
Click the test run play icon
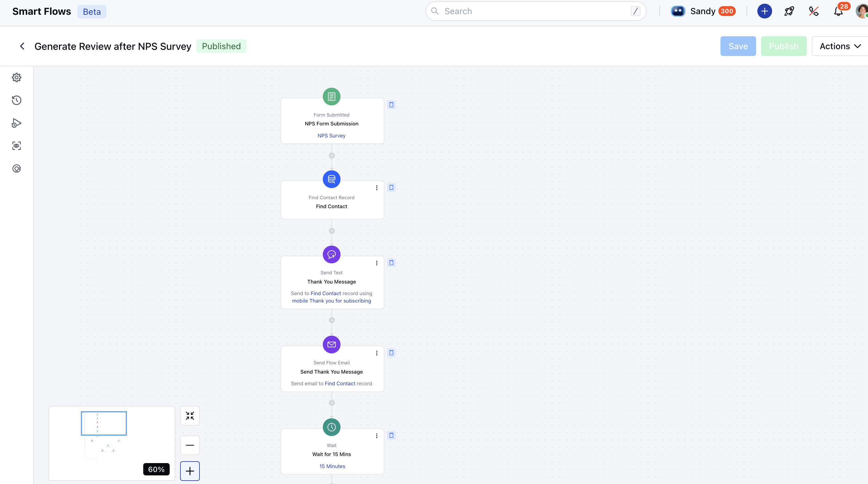17,123
